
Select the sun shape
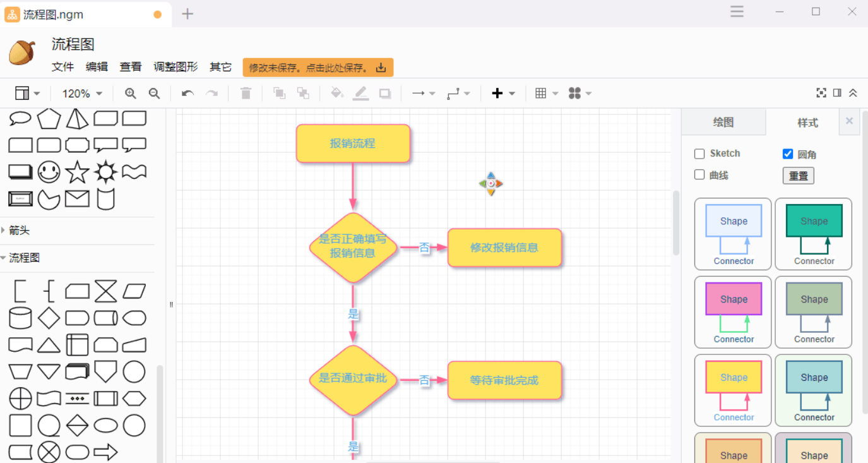[x=105, y=172]
